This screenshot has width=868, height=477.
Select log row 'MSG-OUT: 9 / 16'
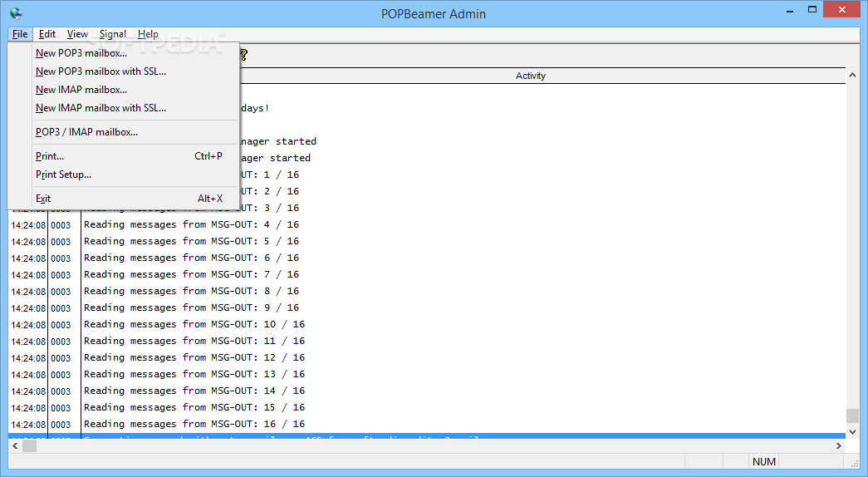tap(427, 308)
